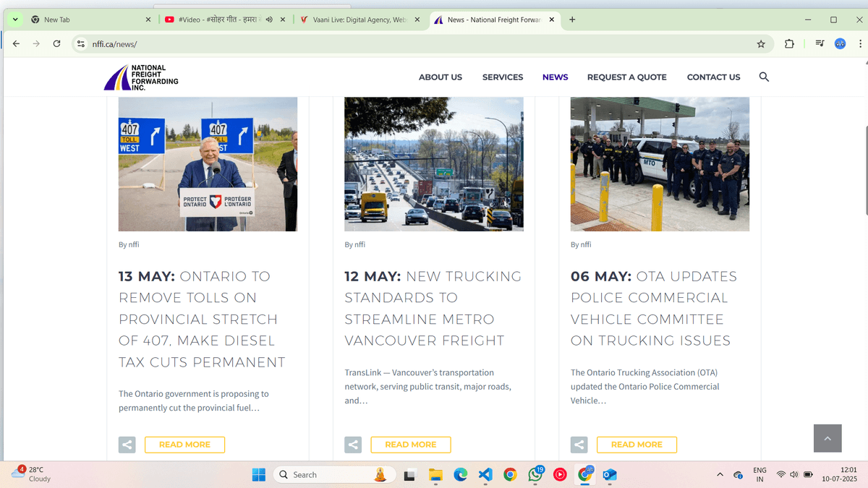868x488 pixels.
Task: Click READ MORE for Vancouver freight article
Action: [x=411, y=445]
